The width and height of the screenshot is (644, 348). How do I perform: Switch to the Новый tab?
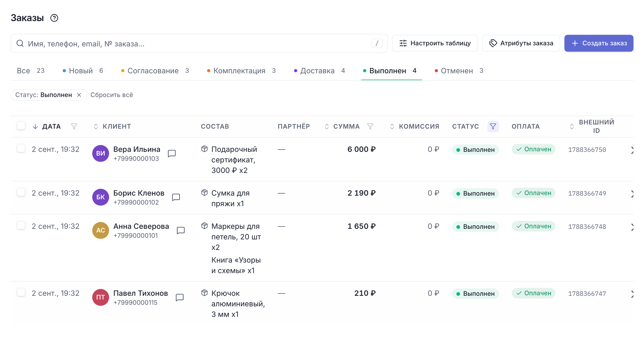[83, 71]
